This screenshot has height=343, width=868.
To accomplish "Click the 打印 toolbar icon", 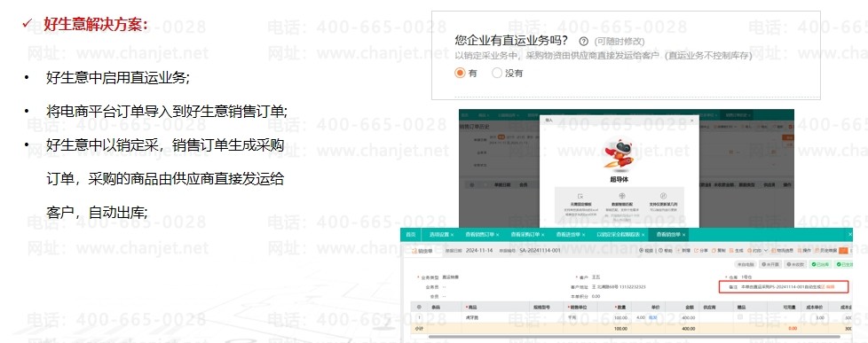I will [x=749, y=251].
